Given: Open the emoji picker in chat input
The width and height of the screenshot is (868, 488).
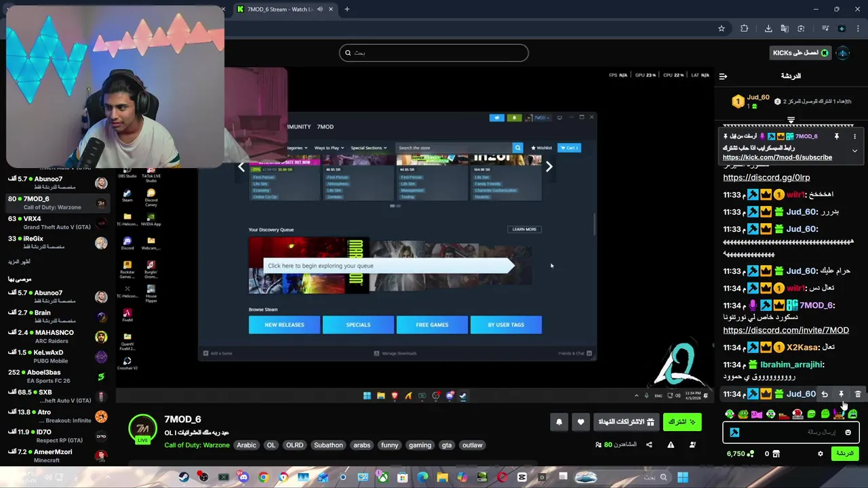Looking at the screenshot, I should click(x=848, y=432).
